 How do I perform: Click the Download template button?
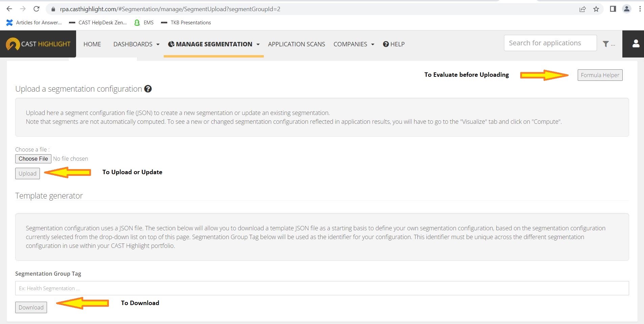pyautogui.click(x=31, y=307)
